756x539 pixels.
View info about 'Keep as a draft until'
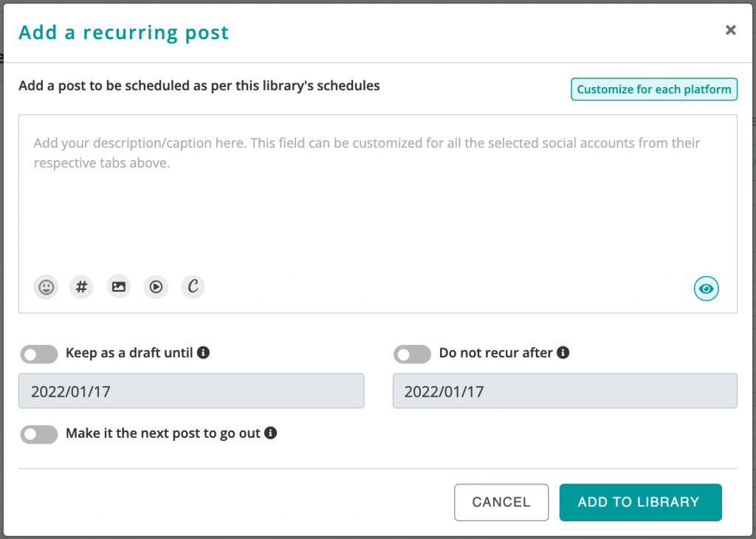204,353
